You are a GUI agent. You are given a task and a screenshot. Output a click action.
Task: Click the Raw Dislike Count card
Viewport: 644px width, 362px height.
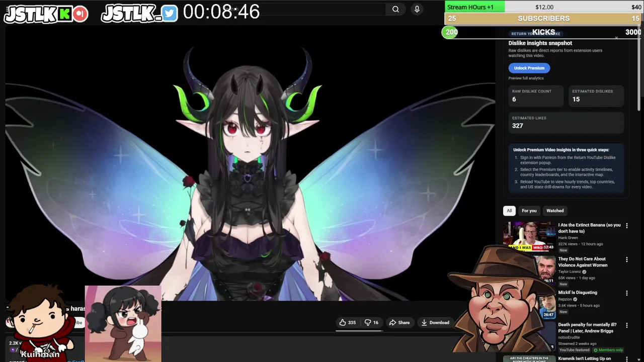click(x=536, y=96)
